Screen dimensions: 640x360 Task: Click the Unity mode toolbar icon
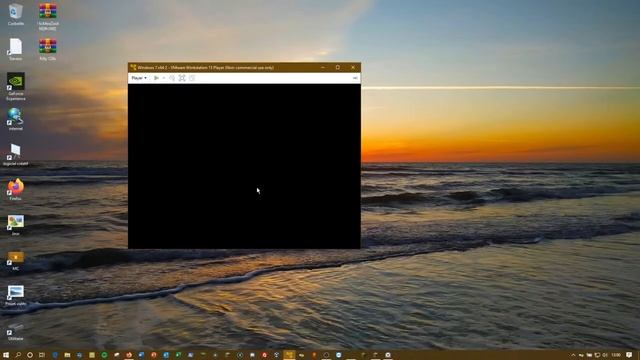click(192, 78)
